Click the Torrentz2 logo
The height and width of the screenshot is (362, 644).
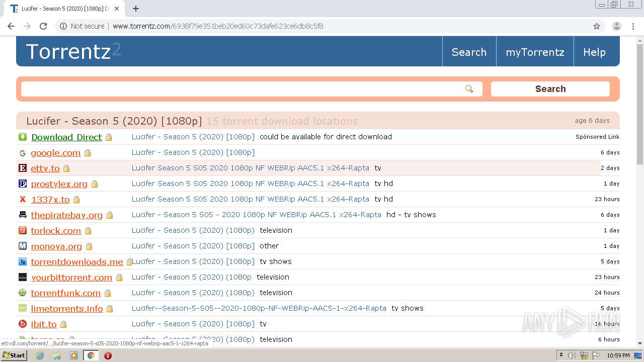point(73,51)
